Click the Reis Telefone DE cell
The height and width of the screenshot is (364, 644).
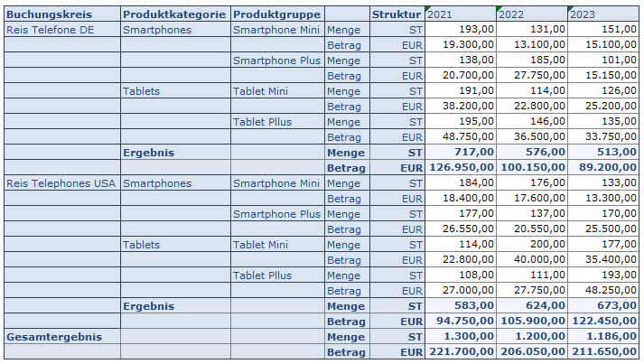click(x=62, y=30)
